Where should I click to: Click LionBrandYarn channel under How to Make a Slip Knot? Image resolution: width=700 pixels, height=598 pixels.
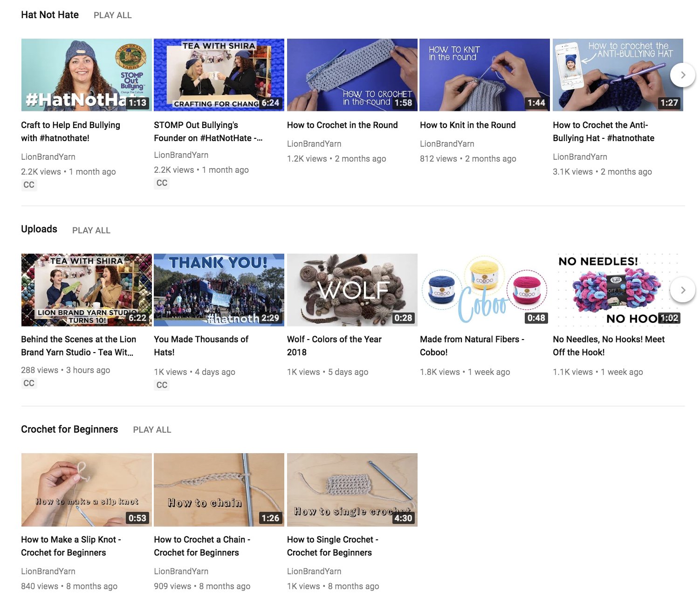click(x=48, y=571)
